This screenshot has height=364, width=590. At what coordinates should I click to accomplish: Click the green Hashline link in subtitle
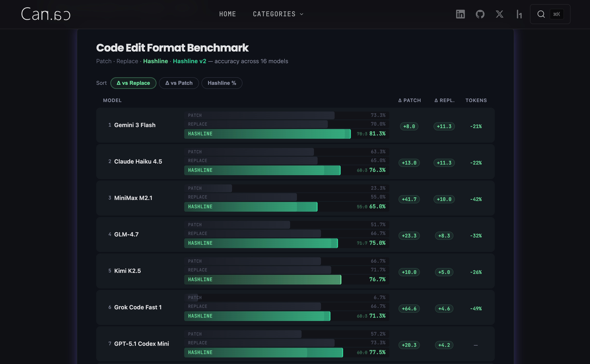tap(156, 61)
